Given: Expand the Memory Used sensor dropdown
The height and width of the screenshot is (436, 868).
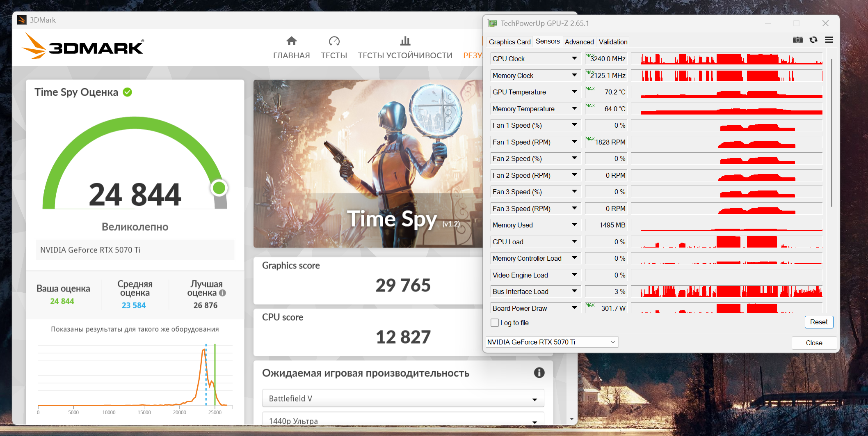Looking at the screenshot, I should (574, 225).
